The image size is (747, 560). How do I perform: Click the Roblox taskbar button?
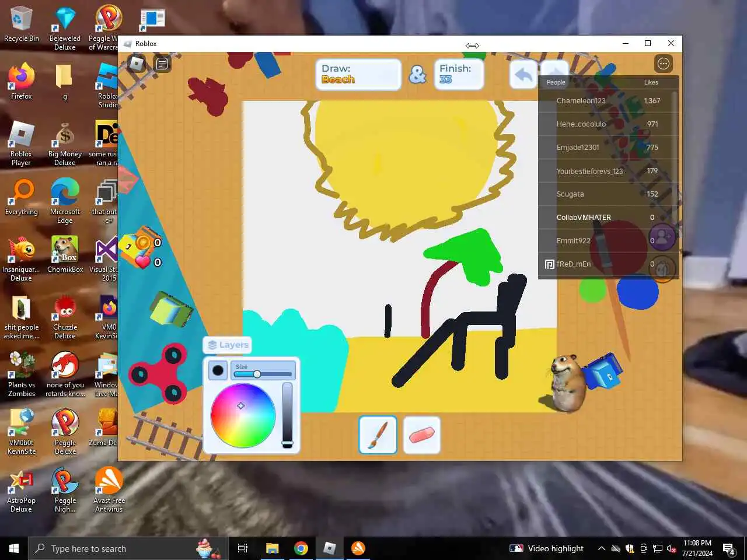point(330,548)
